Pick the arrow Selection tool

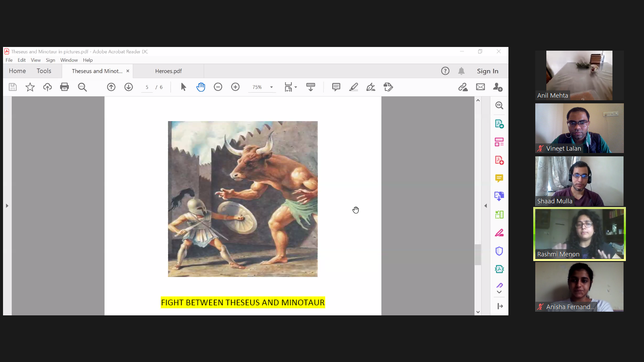183,87
